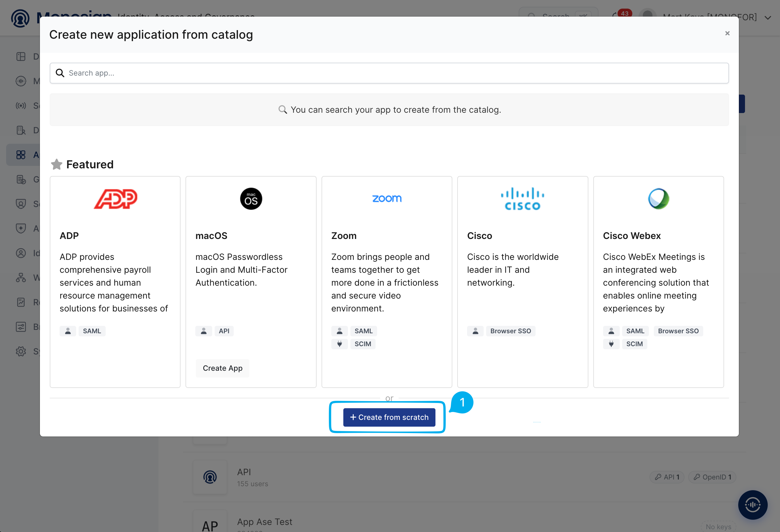Open the floating voice assistant button
The height and width of the screenshot is (532, 780).
pyautogui.click(x=752, y=504)
